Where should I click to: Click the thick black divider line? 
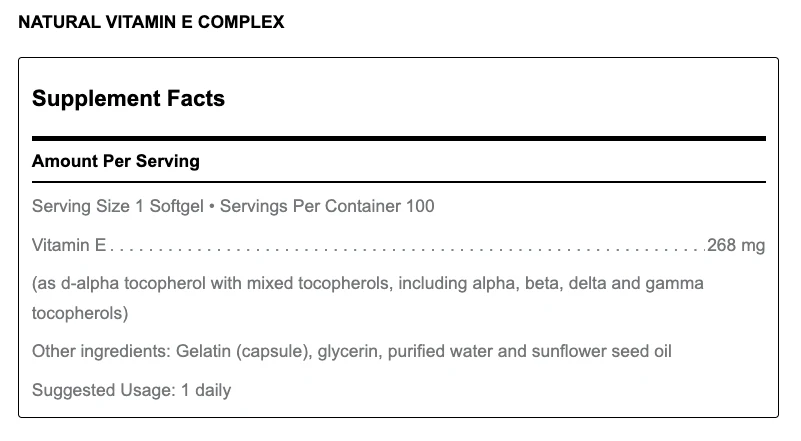[398, 138]
